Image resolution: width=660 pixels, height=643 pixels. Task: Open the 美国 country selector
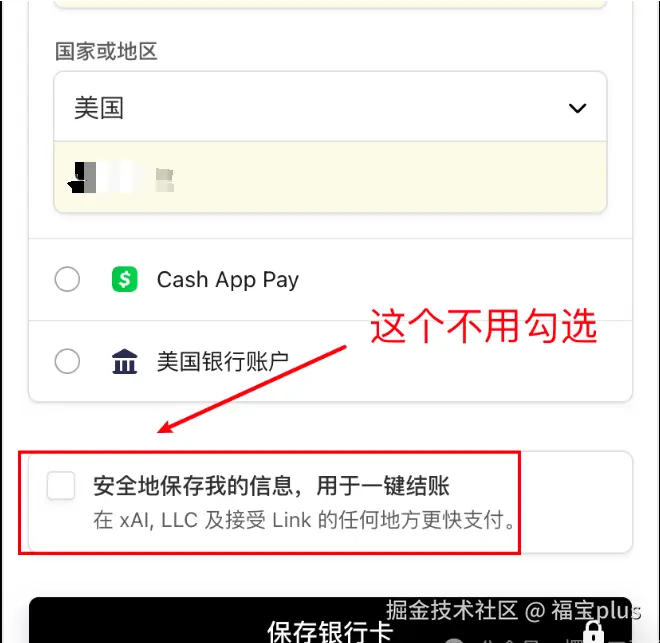pos(330,106)
